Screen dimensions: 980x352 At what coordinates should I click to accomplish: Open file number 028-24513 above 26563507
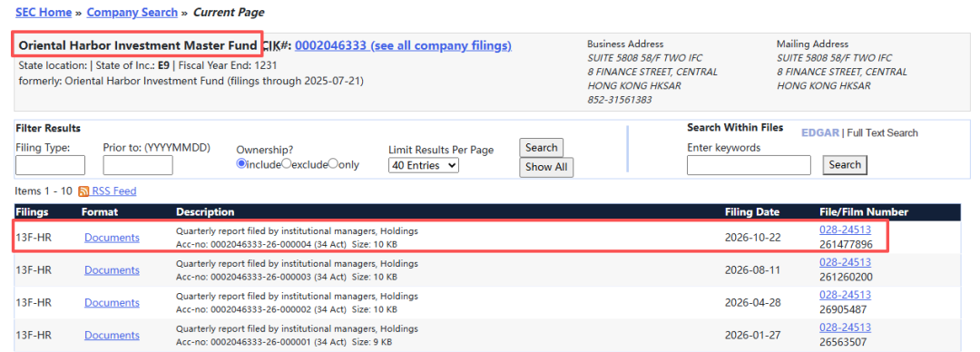pyautogui.click(x=845, y=328)
